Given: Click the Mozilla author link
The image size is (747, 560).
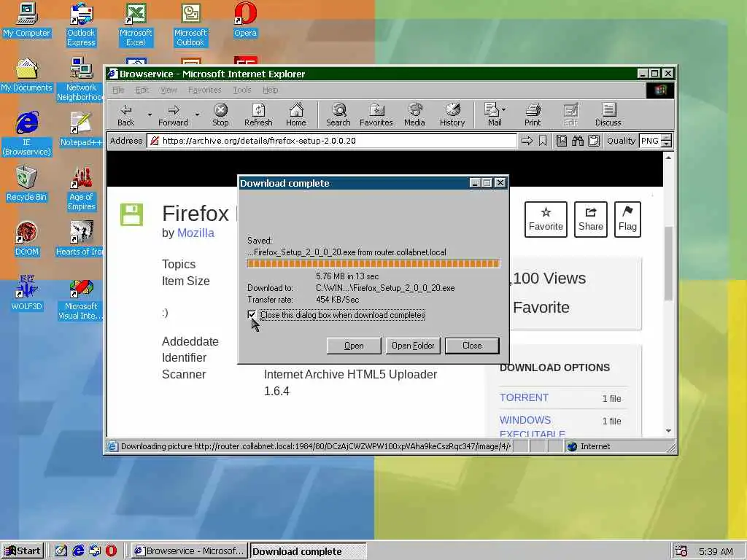Looking at the screenshot, I should [196, 233].
